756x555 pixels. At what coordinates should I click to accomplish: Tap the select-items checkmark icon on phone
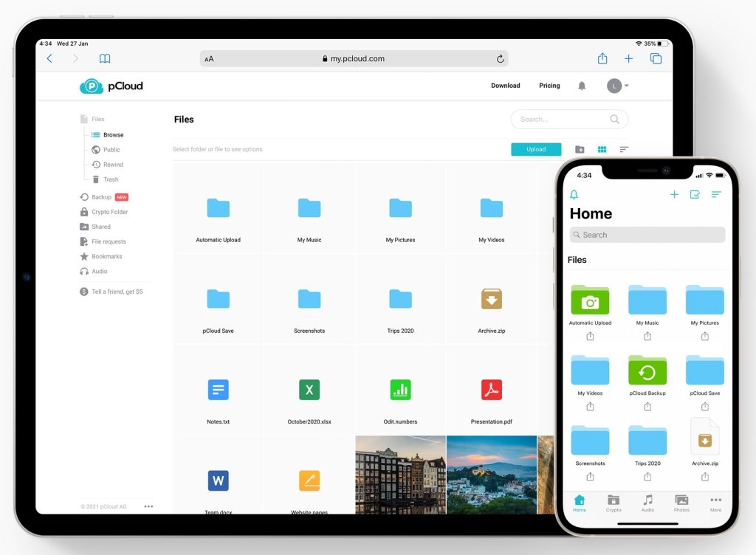(695, 195)
